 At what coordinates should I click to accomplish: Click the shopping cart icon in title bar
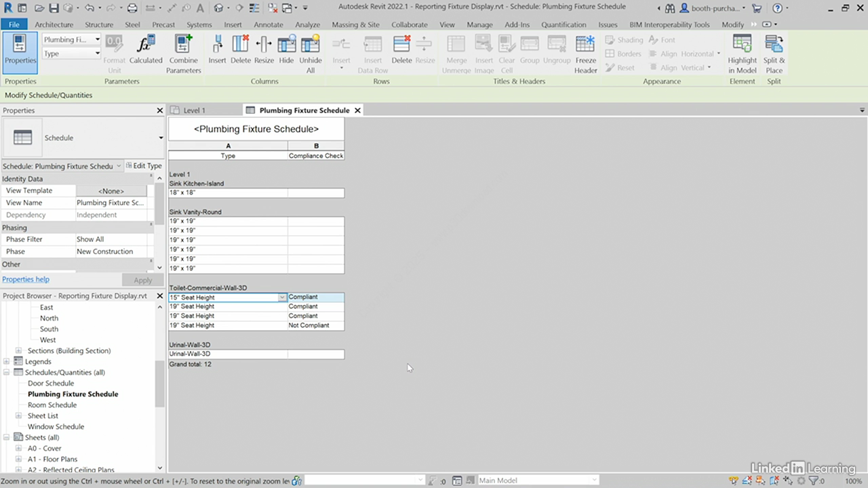point(758,8)
